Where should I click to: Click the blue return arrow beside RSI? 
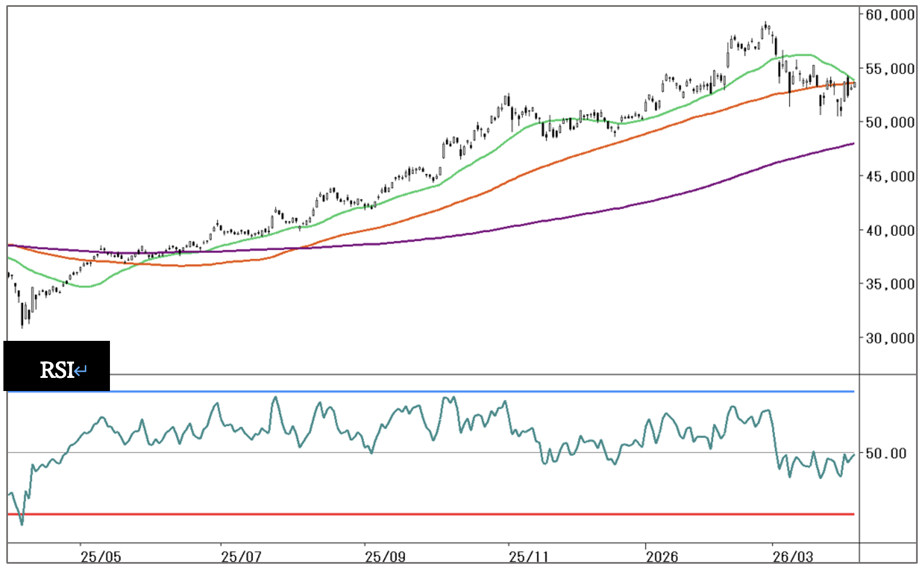[x=81, y=371]
